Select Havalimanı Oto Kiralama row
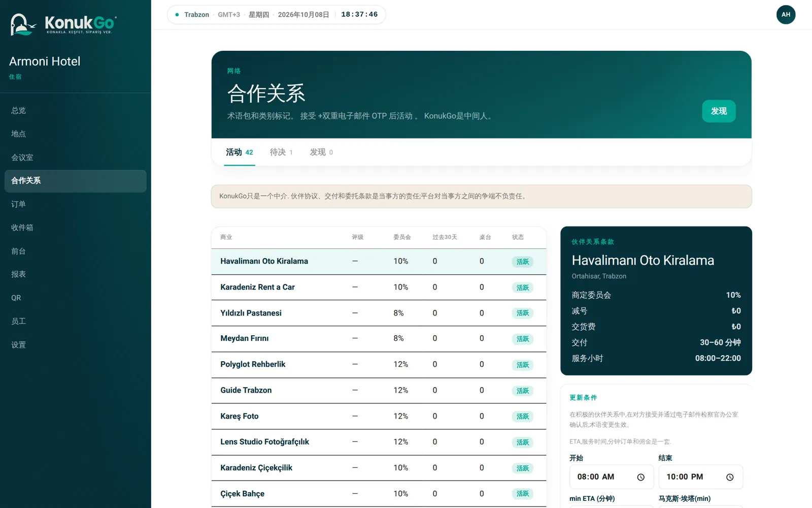Image resolution: width=812 pixels, height=508 pixels. pos(379,261)
